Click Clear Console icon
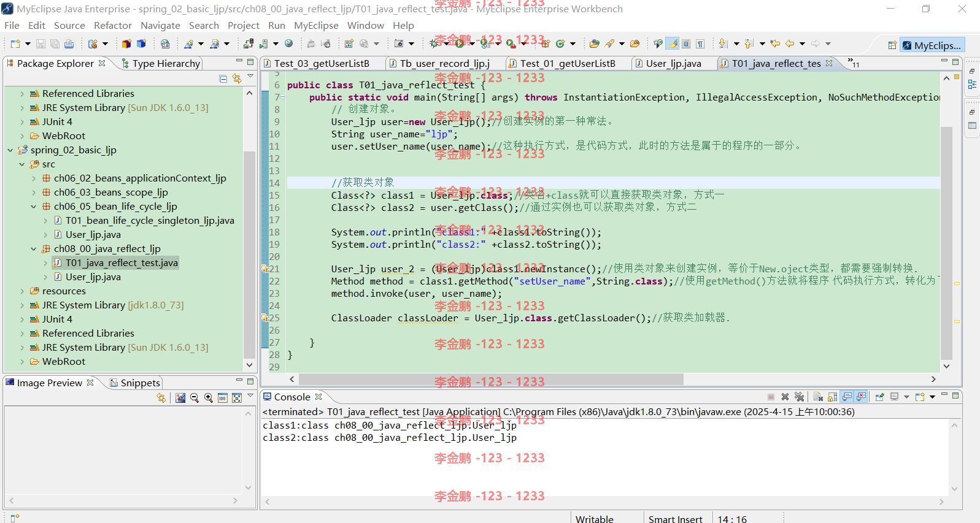 pos(818,397)
